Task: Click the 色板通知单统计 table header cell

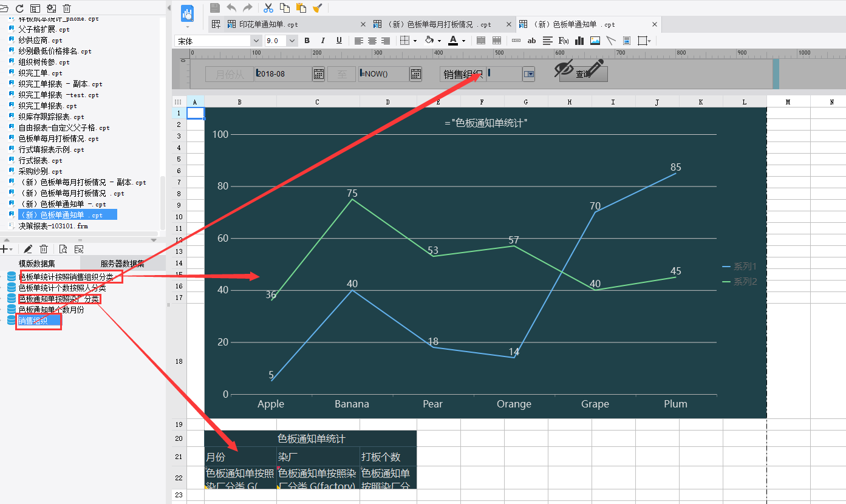Action: click(311, 438)
